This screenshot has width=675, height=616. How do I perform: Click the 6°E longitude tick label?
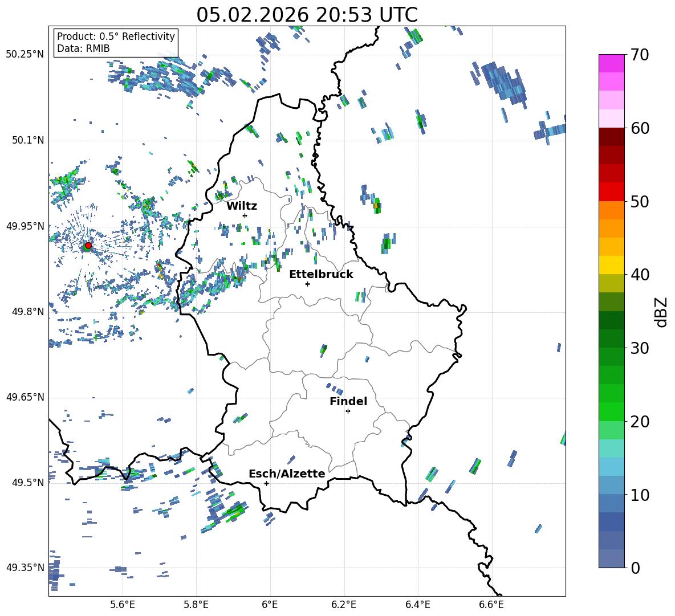[x=270, y=605]
